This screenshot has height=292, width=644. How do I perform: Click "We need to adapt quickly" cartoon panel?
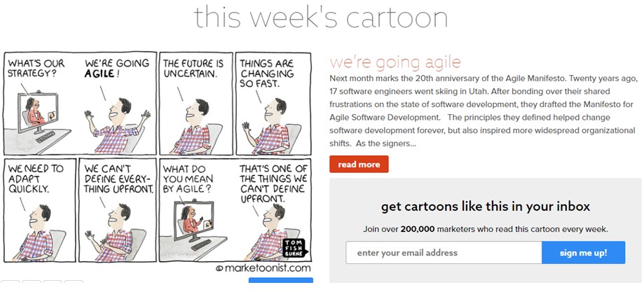point(40,210)
